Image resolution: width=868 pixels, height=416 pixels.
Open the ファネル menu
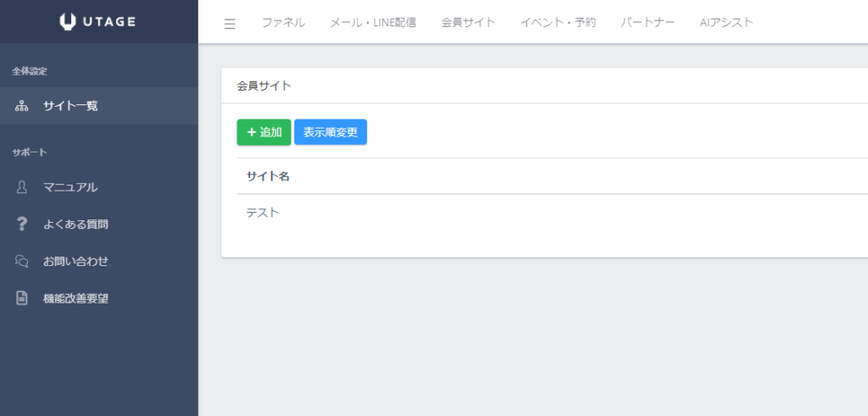(283, 23)
